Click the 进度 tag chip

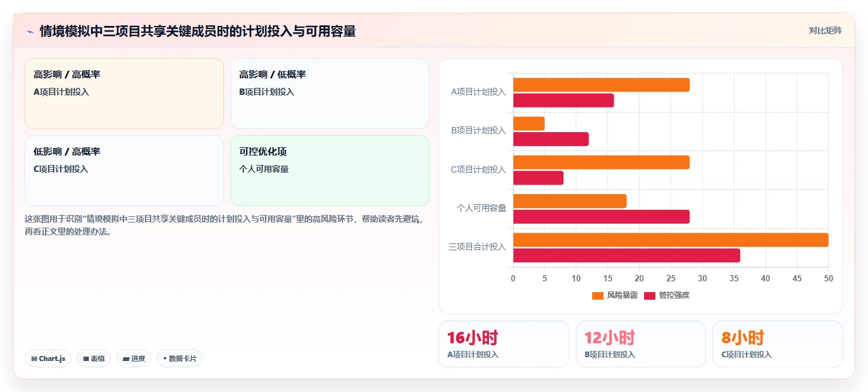(133, 358)
